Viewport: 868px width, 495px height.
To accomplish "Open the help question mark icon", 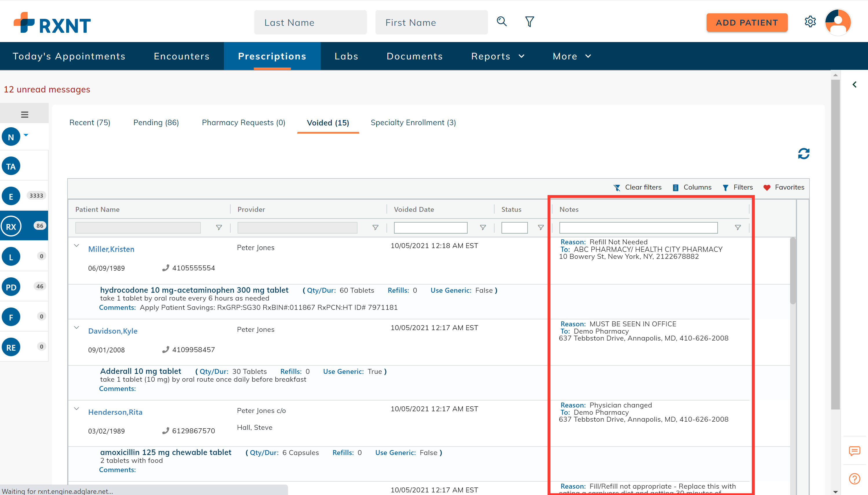I will 854,479.
